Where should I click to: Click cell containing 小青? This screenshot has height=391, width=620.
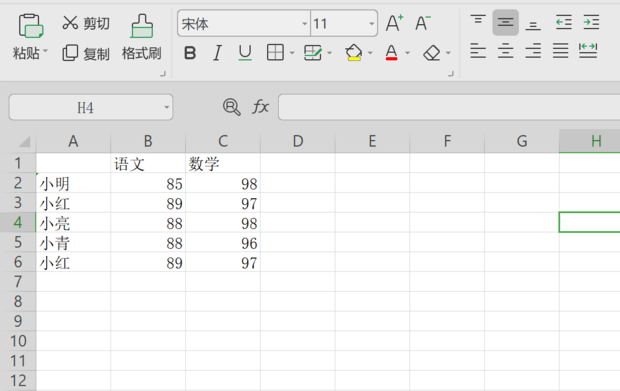(73, 242)
